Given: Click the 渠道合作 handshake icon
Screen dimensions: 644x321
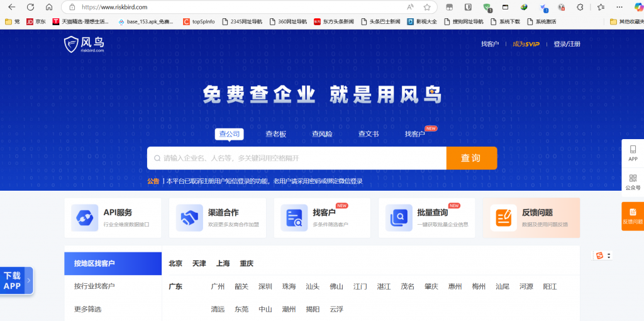Looking at the screenshot, I should pos(189,218).
